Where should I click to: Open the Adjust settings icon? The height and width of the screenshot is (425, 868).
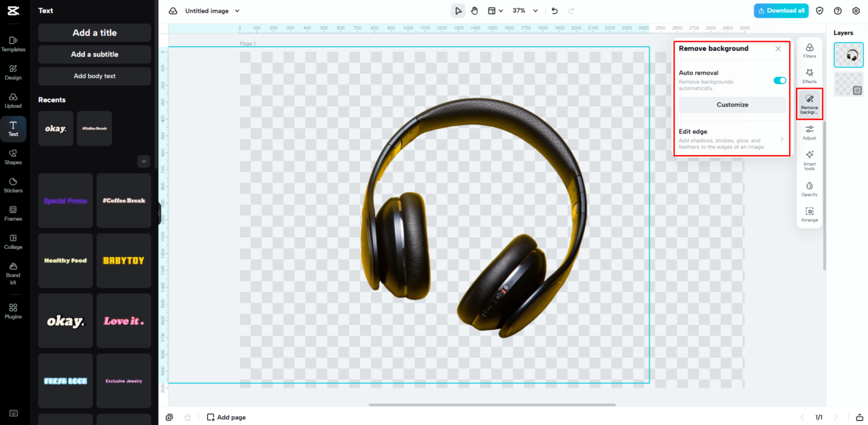tap(809, 132)
